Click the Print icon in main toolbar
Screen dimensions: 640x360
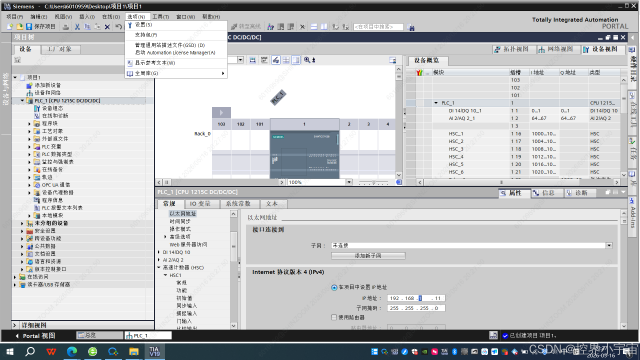66,27
